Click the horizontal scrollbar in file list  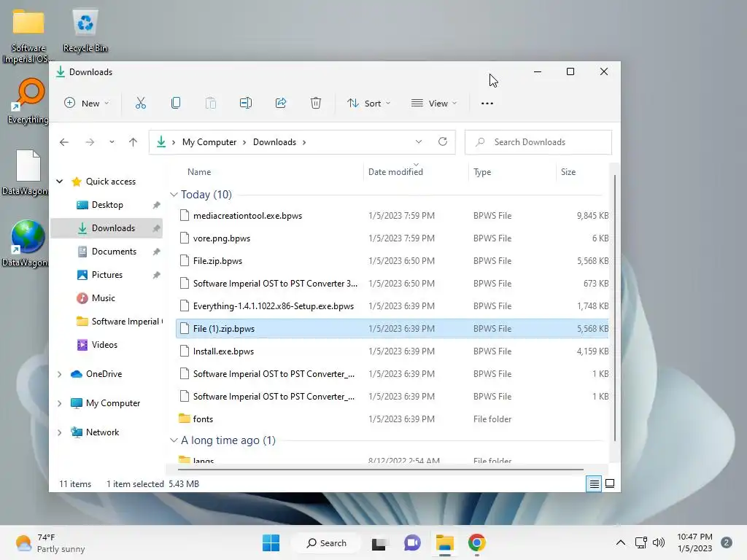pyautogui.click(x=381, y=470)
